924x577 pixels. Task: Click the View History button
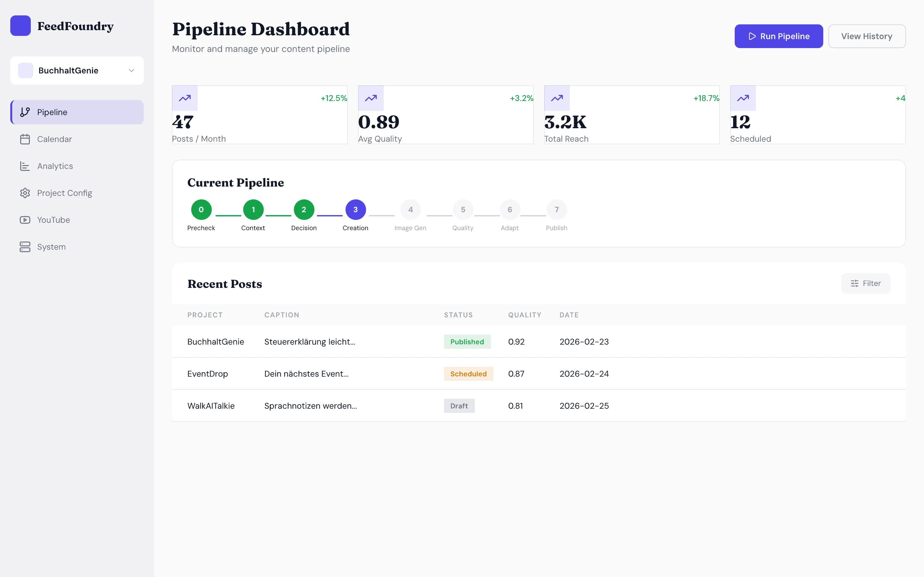tap(866, 36)
